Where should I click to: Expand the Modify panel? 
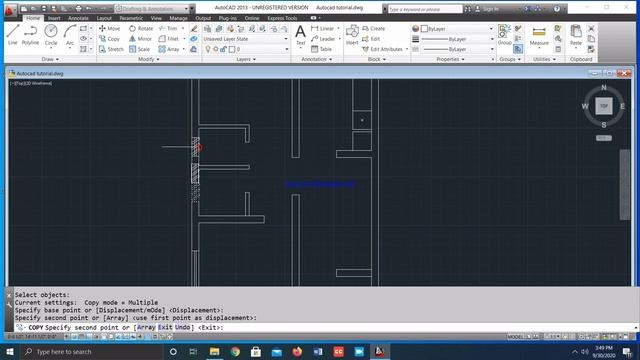coord(149,59)
